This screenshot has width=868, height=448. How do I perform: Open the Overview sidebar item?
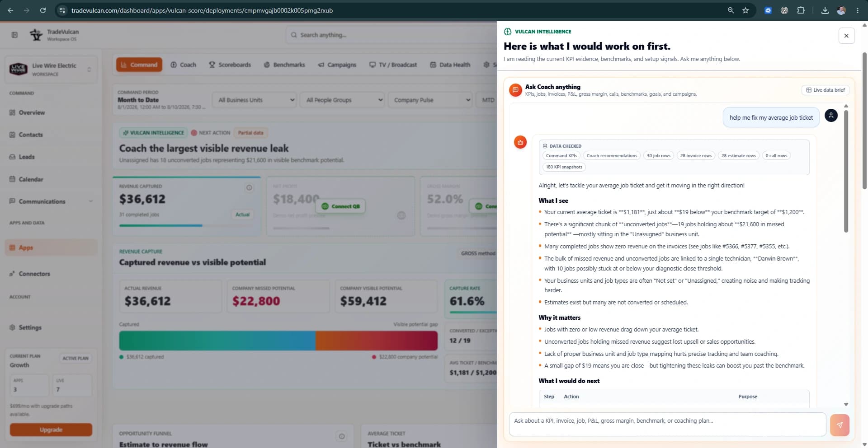pyautogui.click(x=51, y=112)
